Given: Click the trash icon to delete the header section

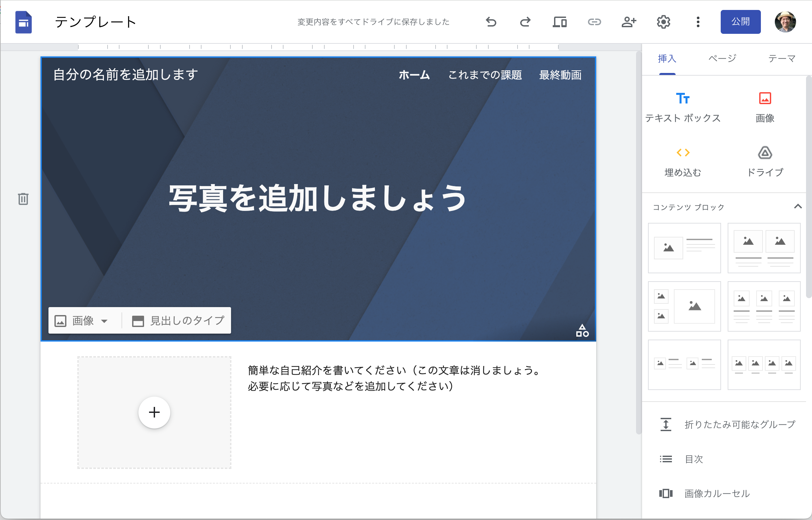Looking at the screenshot, I should click(23, 199).
